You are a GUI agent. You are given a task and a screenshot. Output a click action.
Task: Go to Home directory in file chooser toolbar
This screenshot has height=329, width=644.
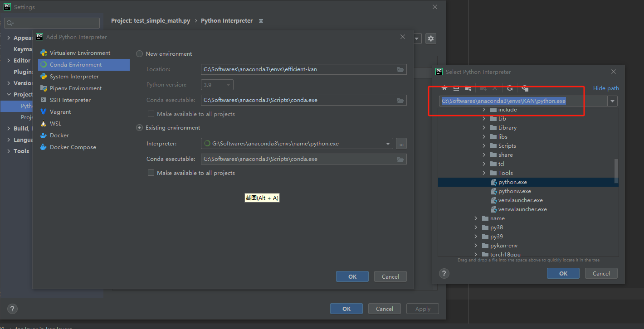pyautogui.click(x=444, y=88)
